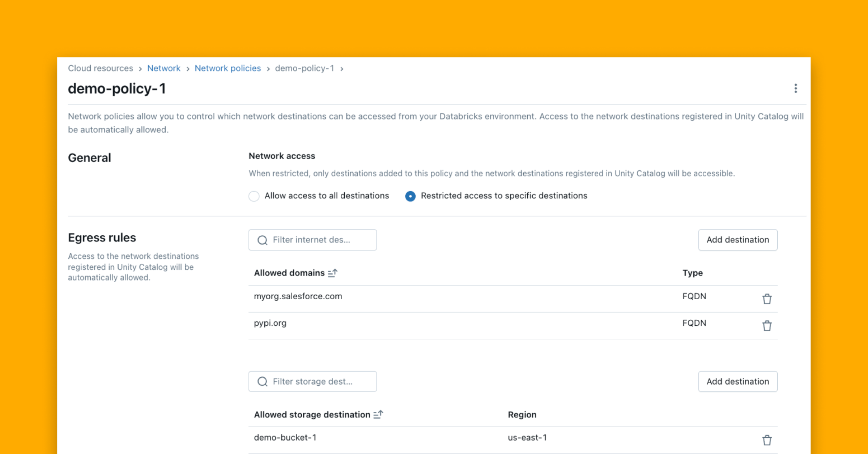Click demo-policy-1 breadcrumb item
868x454 pixels.
point(304,68)
